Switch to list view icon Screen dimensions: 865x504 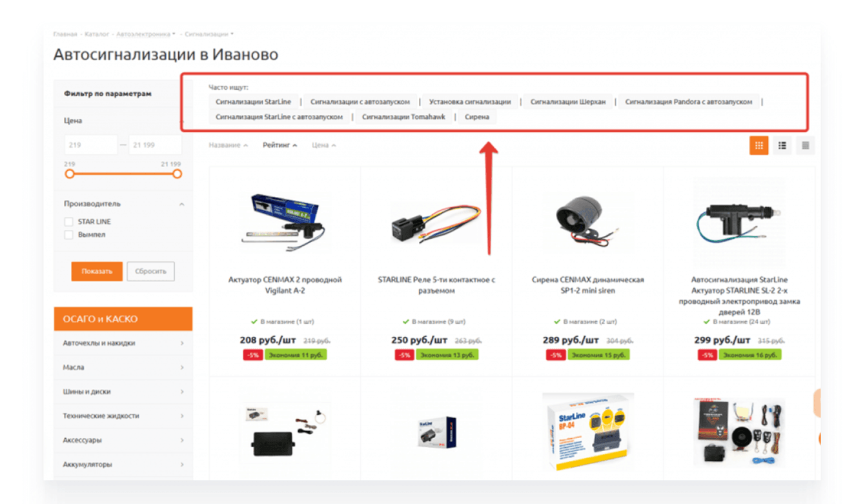click(x=782, y=146)
